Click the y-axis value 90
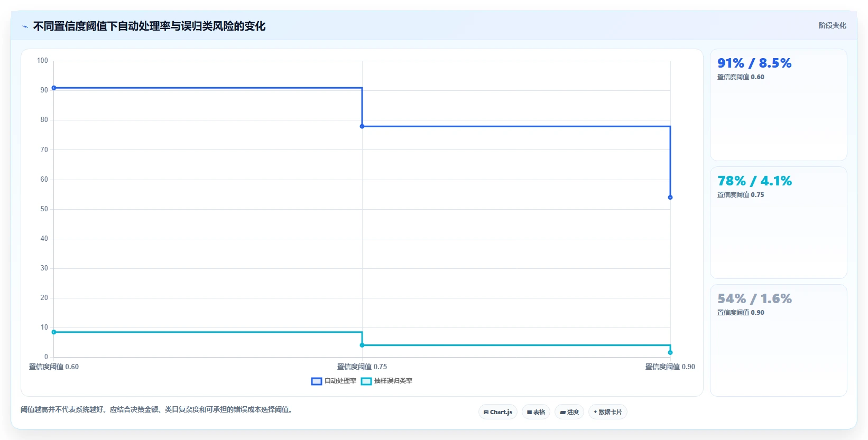 coord(44,90)
